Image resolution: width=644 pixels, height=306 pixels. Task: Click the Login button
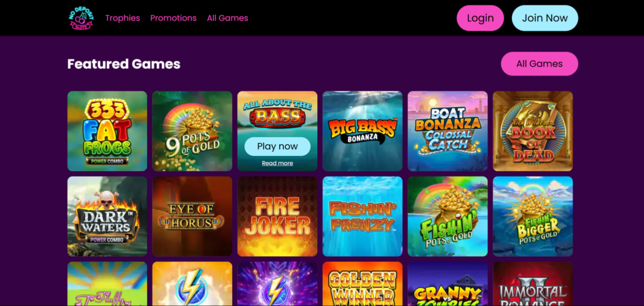point(480,18)
